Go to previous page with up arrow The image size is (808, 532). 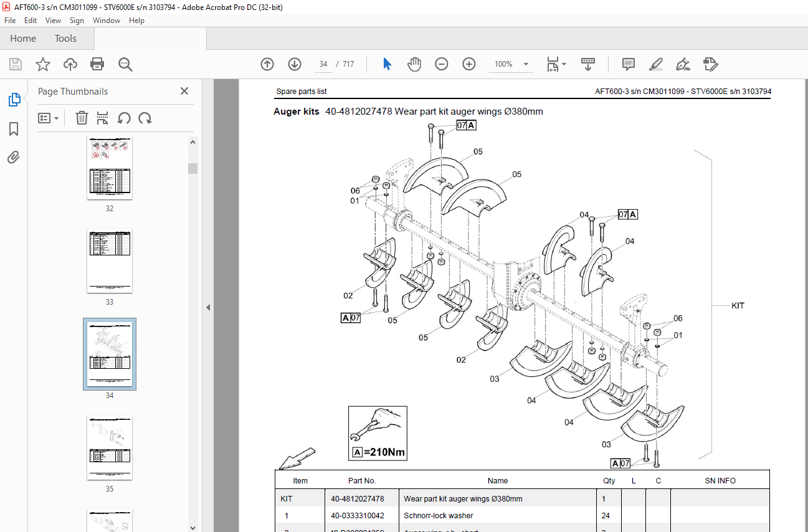pos(267,64)
